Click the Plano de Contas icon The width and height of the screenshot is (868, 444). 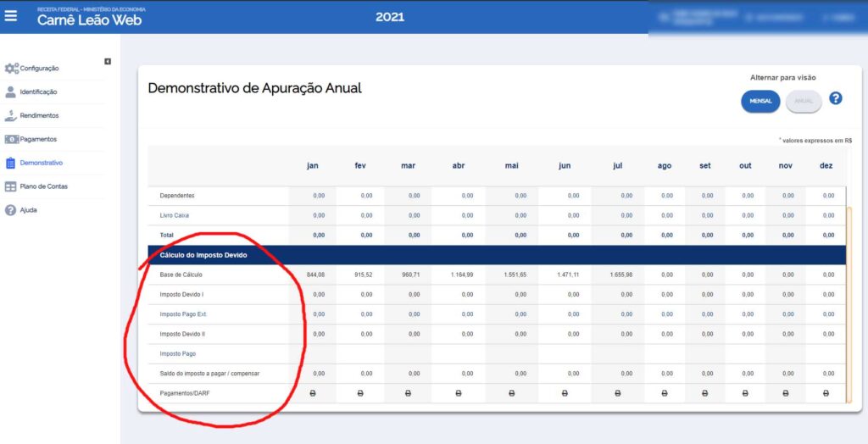[10, 186]
